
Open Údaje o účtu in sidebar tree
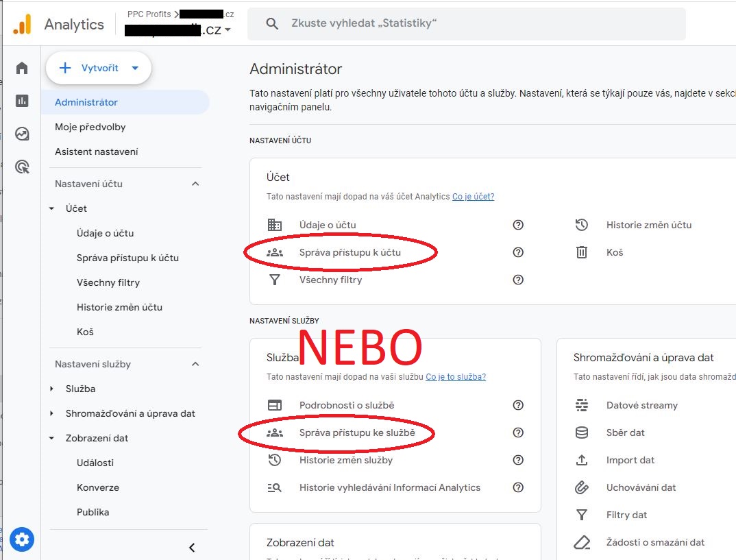[105, 233]
